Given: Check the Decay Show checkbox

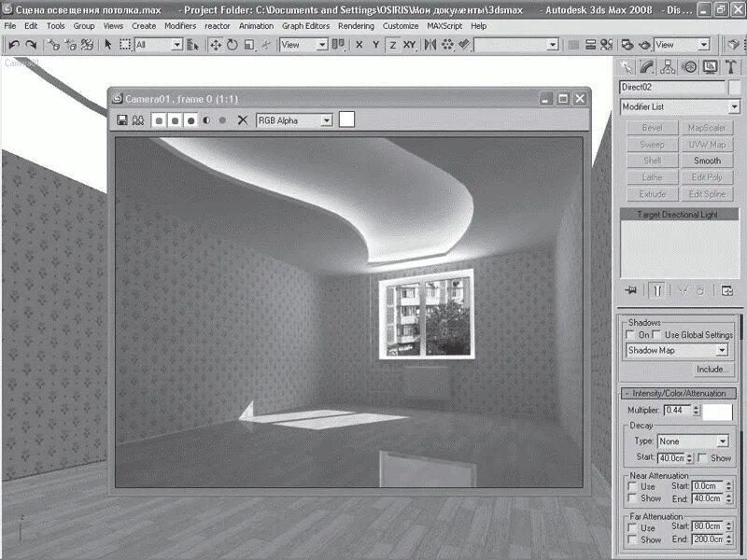Looking at the screenshot, I should [x=702, y=457].
